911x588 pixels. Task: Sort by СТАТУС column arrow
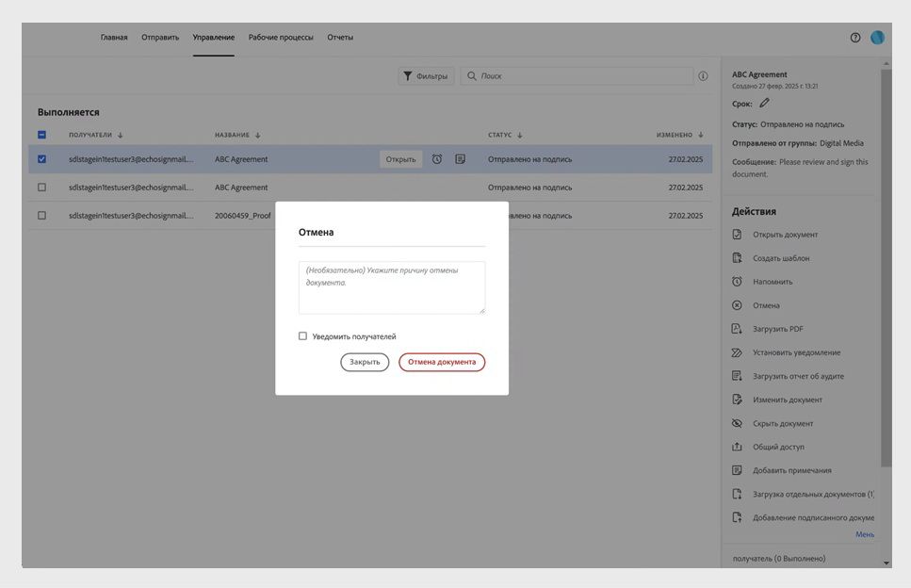click(x=519, y=136)
